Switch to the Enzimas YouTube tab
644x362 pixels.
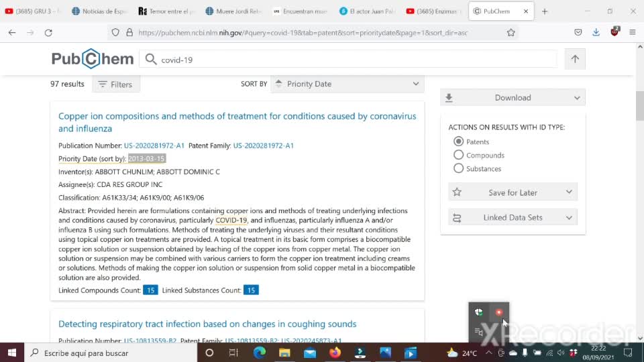click(x=433, y=11)
